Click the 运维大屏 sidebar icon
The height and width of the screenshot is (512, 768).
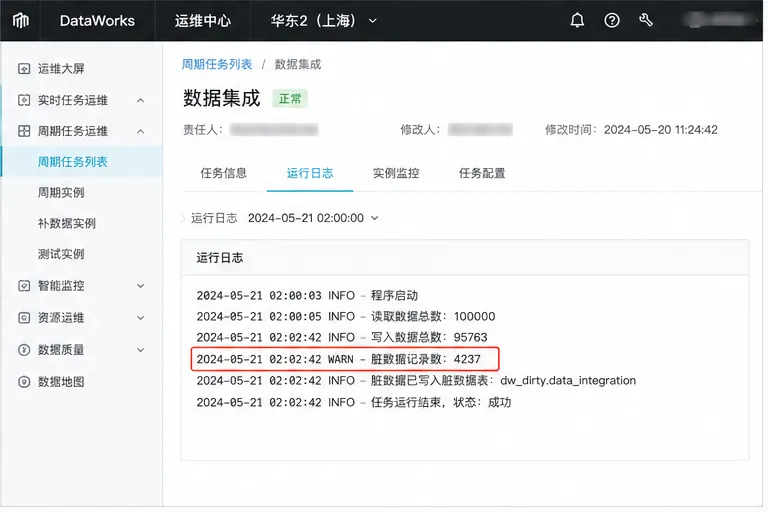tap(24, 69)
